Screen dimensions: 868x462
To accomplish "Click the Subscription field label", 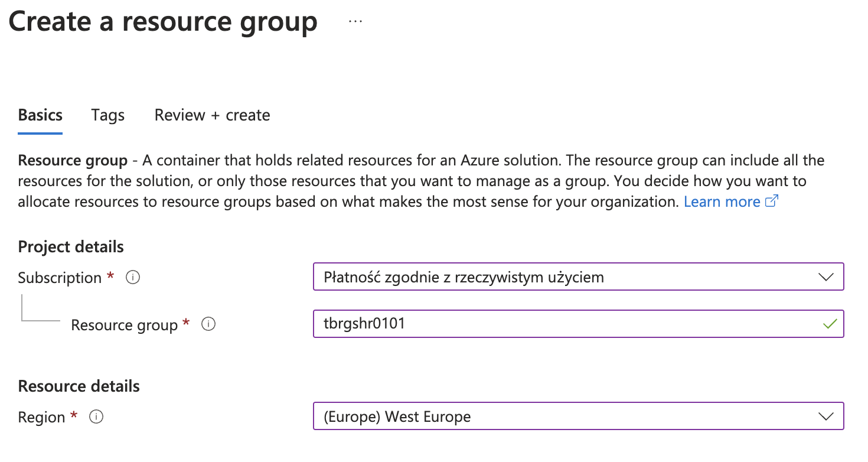I will point(60,278).
